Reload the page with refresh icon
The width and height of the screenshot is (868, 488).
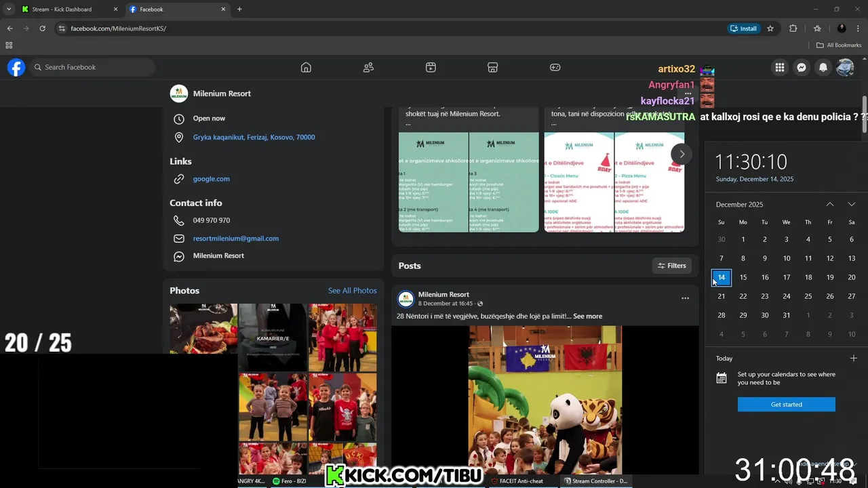pos(42,28)
